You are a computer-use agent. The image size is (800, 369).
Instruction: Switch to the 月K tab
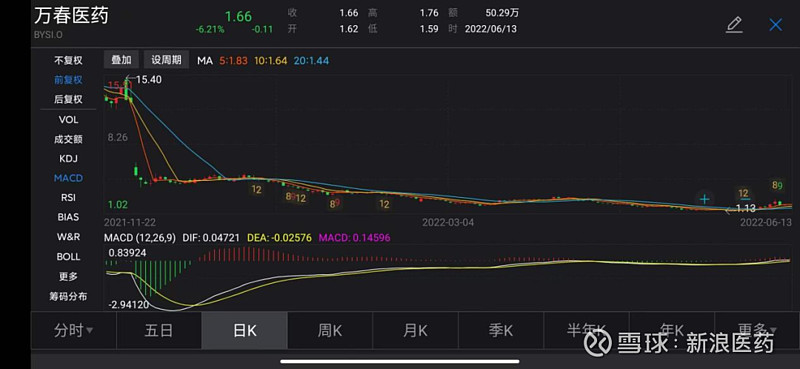415,330
